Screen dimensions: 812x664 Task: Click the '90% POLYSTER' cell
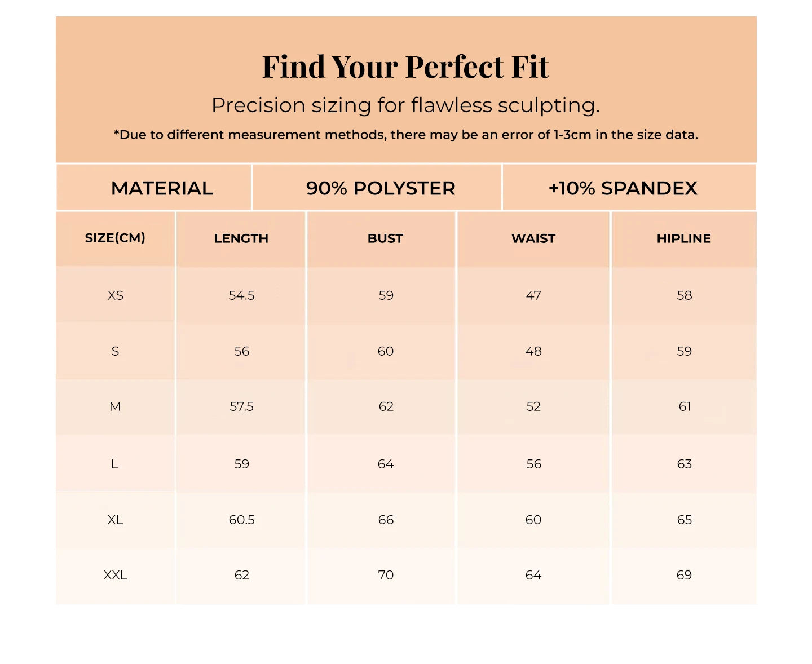click(x=381, y=188)
